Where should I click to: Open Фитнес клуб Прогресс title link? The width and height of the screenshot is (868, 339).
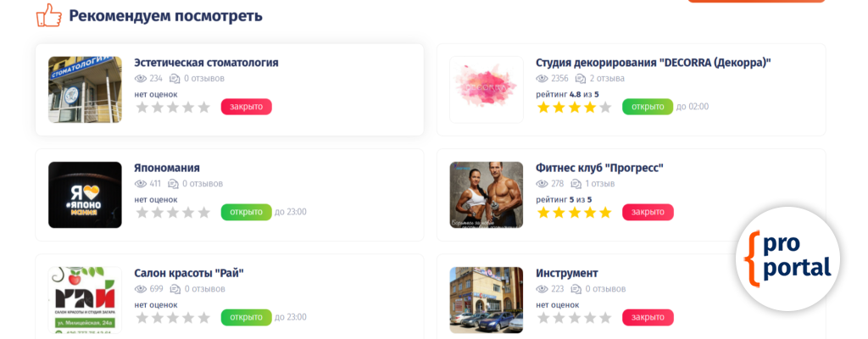[599, 168]
